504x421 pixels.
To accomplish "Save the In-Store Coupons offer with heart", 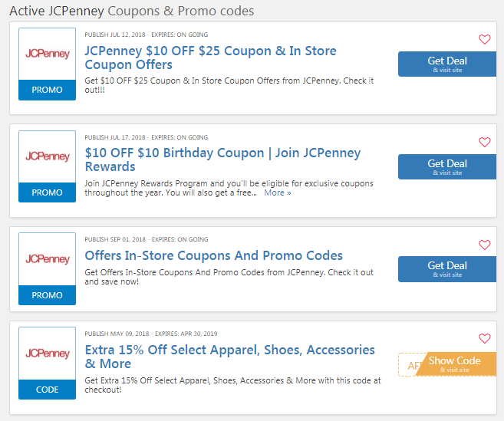I will pos(484,245).
